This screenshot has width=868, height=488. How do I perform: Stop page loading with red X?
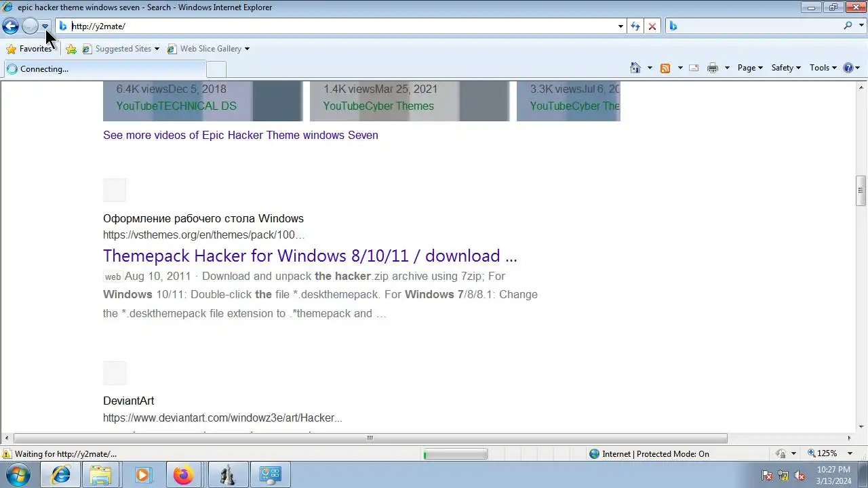(652, 26)
